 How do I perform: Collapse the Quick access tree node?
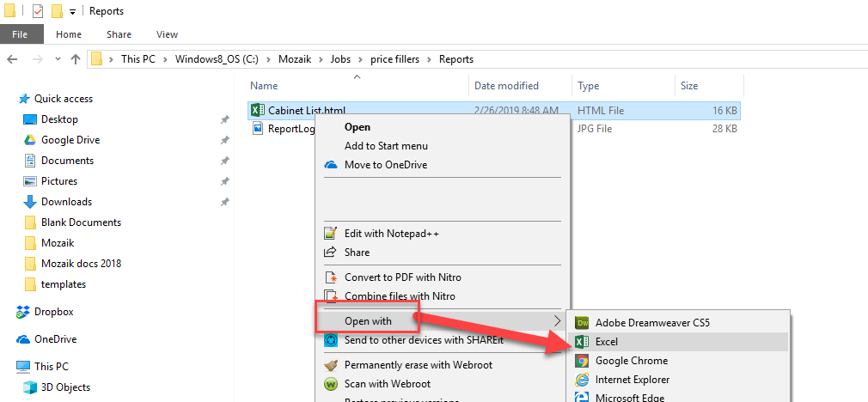click(x=9, y=99)
